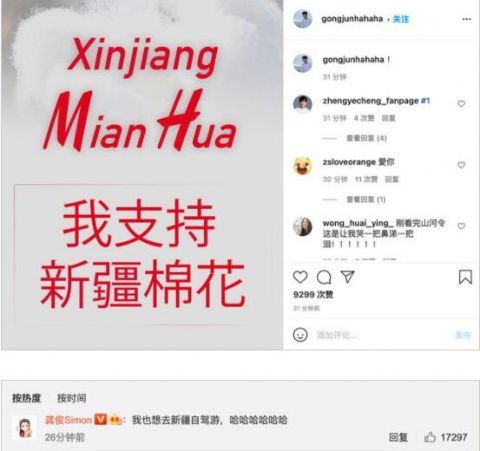Expand the view replies (1) link
The width and height of the screenshot is (480, 451).
366,199
